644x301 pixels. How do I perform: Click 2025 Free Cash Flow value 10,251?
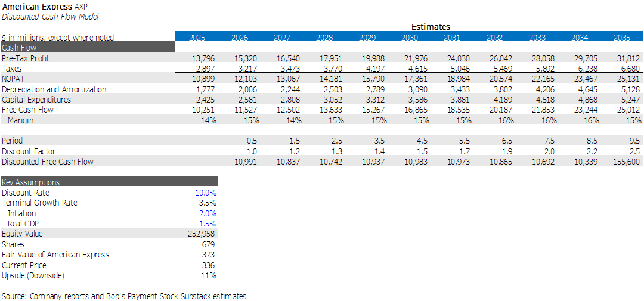click(x=203, y=110)
